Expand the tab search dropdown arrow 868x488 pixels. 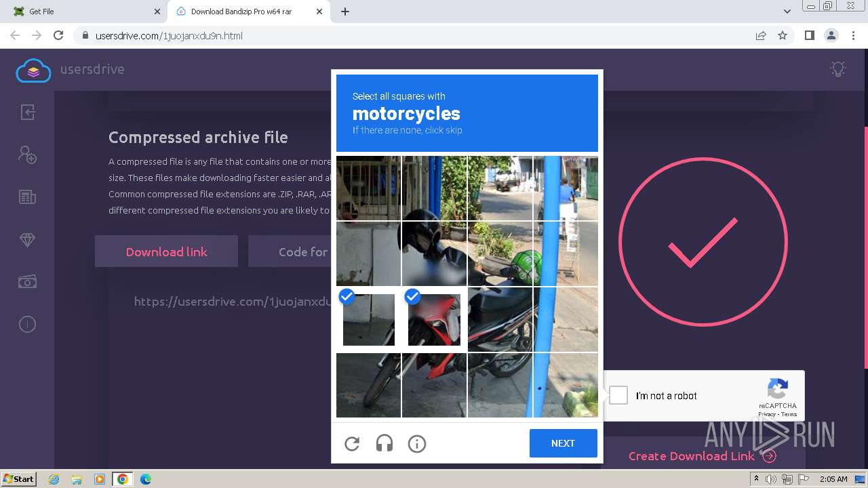[x=787, y=12]
